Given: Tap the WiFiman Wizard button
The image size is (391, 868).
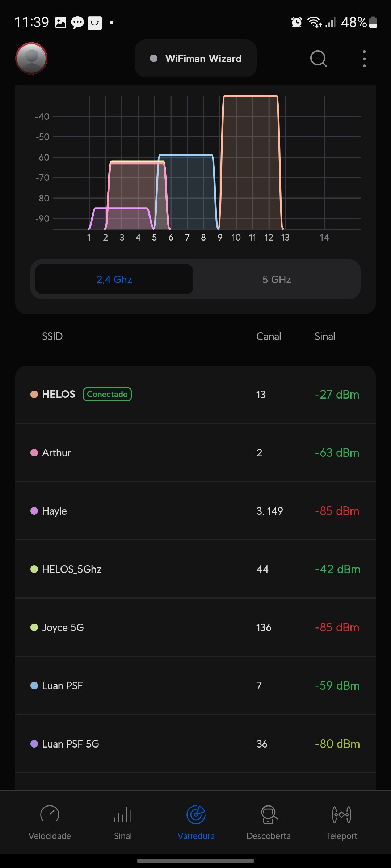Looking at the screenshot, I should (x=195, y=59).
